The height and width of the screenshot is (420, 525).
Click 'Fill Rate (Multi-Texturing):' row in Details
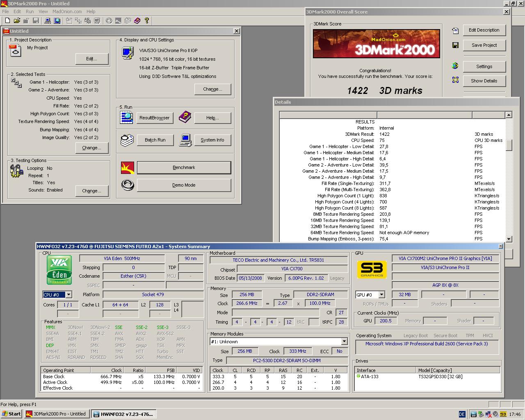(x=393, y=189)
